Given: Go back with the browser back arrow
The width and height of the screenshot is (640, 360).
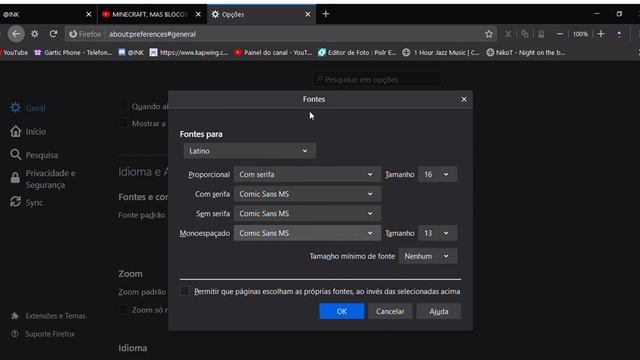Looking at the screenshot, I should (x=16, y=34).
